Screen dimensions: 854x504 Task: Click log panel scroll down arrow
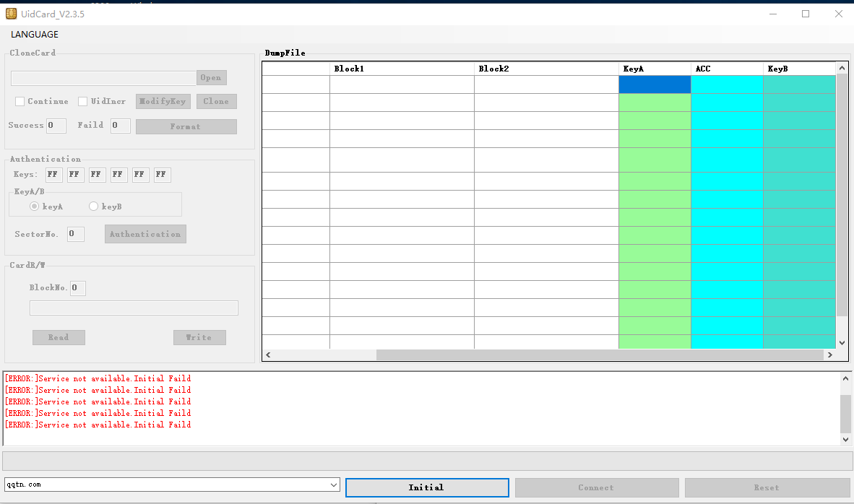coord(845,439)
